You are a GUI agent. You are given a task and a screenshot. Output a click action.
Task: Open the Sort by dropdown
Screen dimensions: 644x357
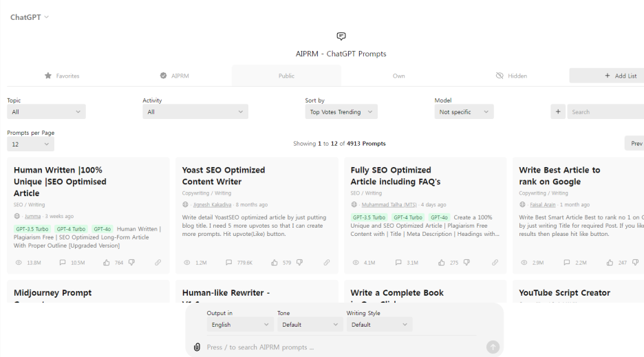341,111
